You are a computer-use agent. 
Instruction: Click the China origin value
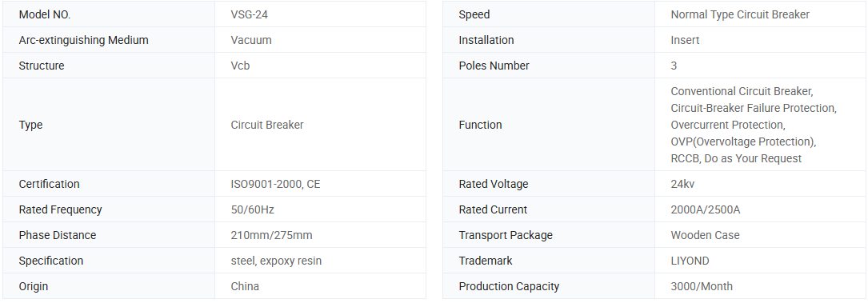tap(245, 286)
